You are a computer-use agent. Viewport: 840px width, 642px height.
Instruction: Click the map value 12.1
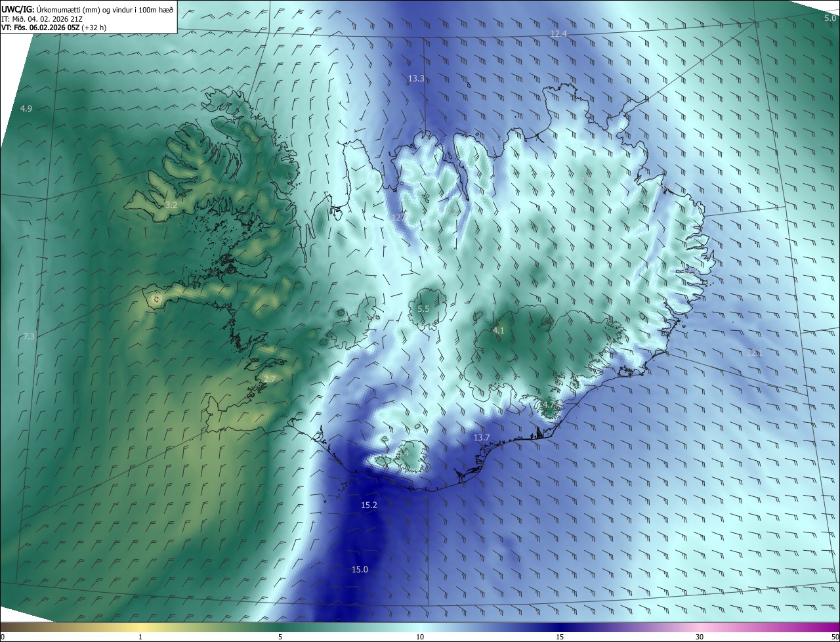(x=755, y=353)
